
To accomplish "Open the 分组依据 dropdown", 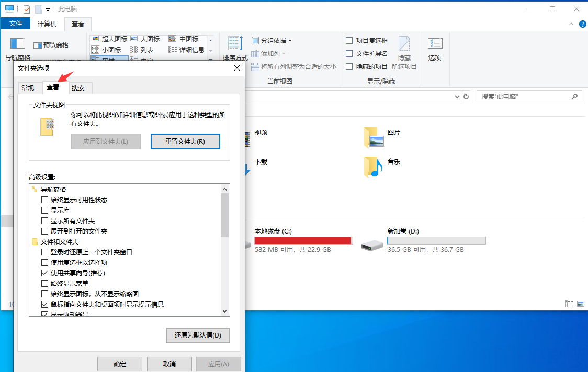I will (x=272, y=40).
